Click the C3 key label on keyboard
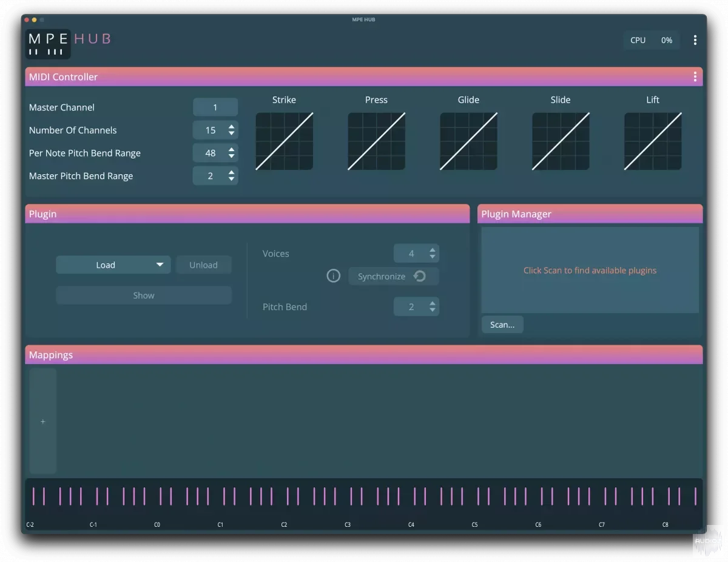The height and width of the screenshot is (562, 728). pos(348,525)
